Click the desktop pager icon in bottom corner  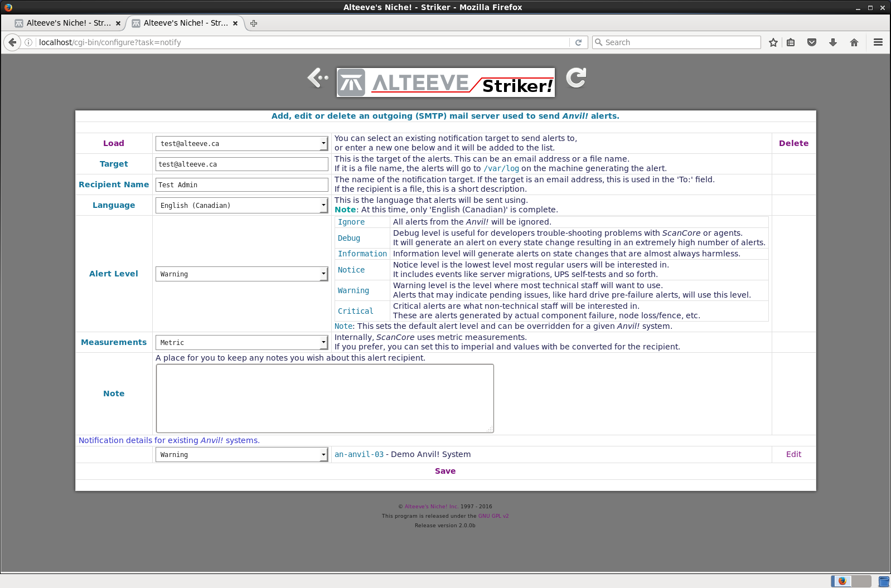click(x=884, y=581)
